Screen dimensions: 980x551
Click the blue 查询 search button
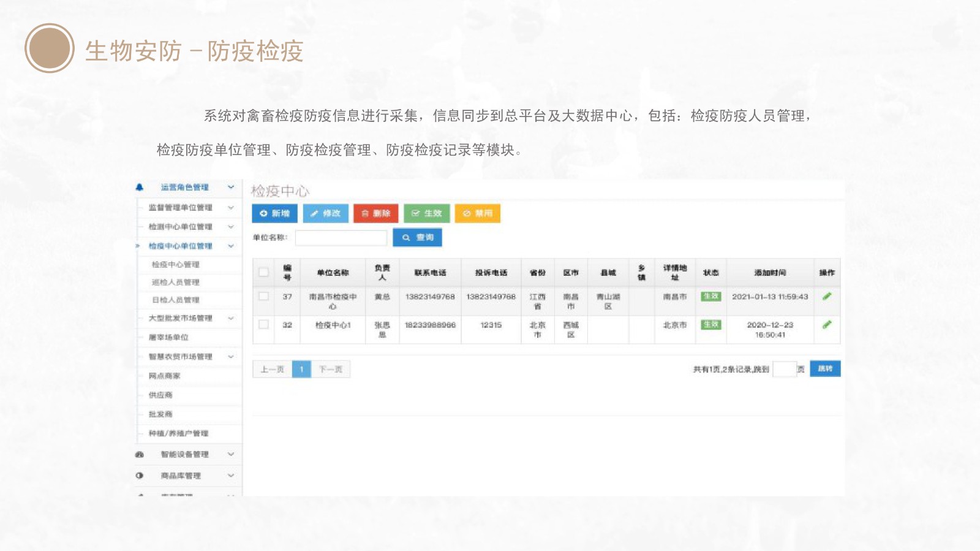click(417, 237)
